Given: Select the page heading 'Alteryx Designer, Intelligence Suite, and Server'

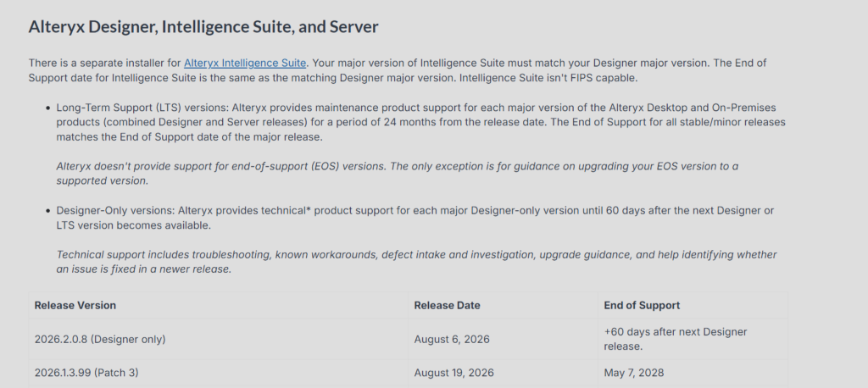Looking at the screenshot, I should click(x=203, y=26).
